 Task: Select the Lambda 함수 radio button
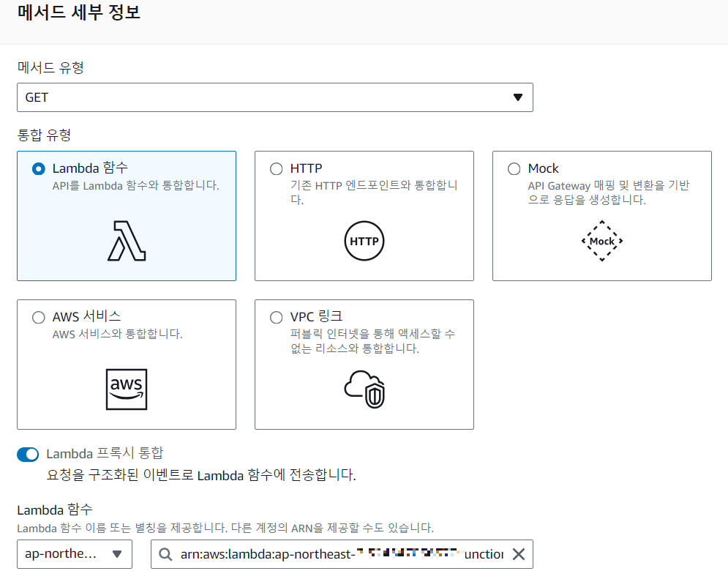39,168
